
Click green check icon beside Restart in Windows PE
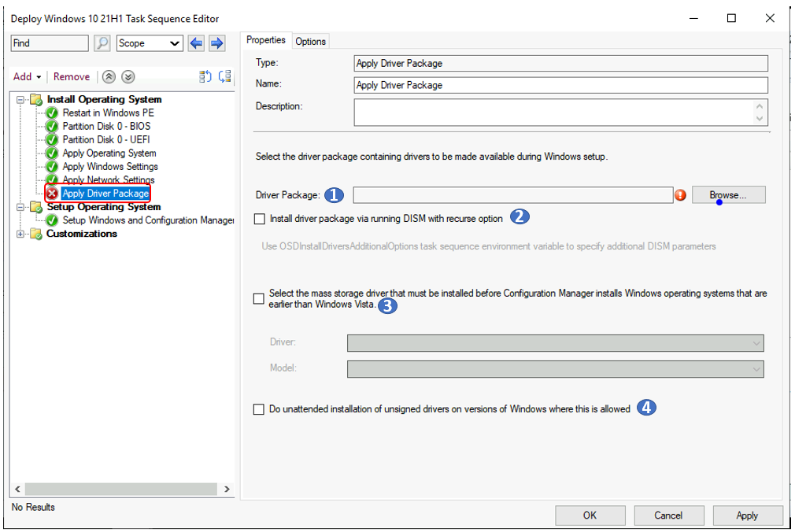point(52,113)
